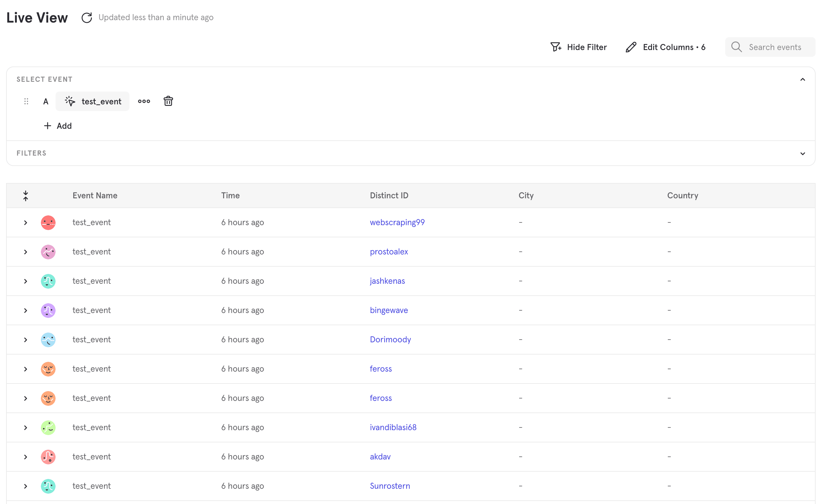Click the collapse all rows icon in table header
Viewport: 840px width, 504px height.
[x=25, y=196]
